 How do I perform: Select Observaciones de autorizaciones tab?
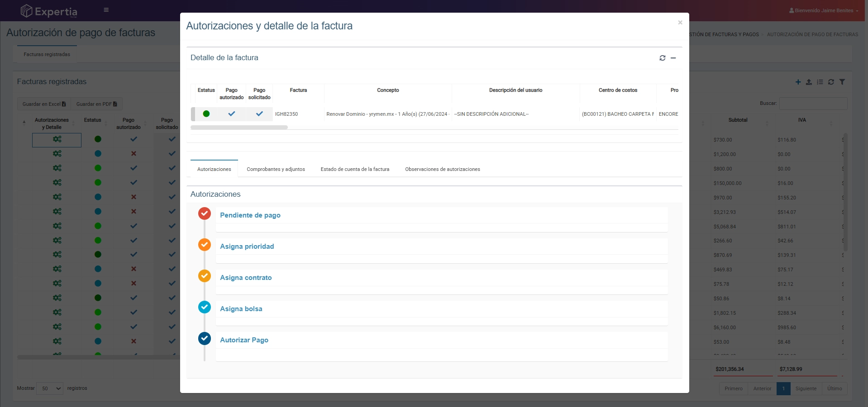point(442,169)
